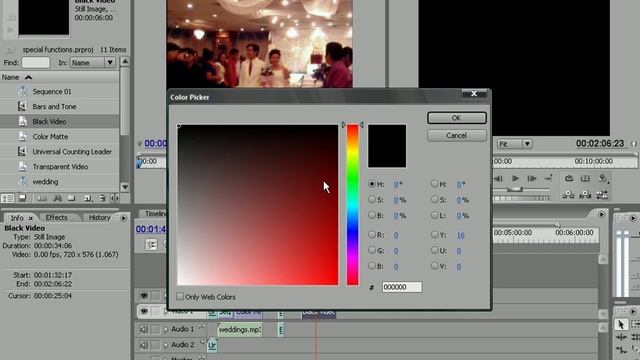The width and height of the screenshot is (640, 360).
Task: Click the Trim monitor icon
Action: point(602,195)
